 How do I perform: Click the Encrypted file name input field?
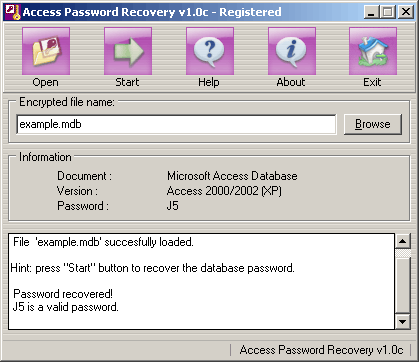[176, 124]
